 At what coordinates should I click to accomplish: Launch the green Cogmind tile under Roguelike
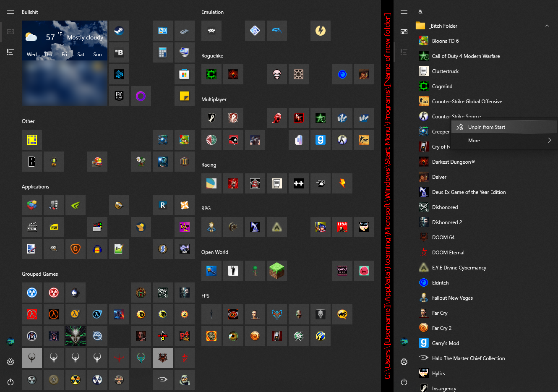(x=211, y=74)
